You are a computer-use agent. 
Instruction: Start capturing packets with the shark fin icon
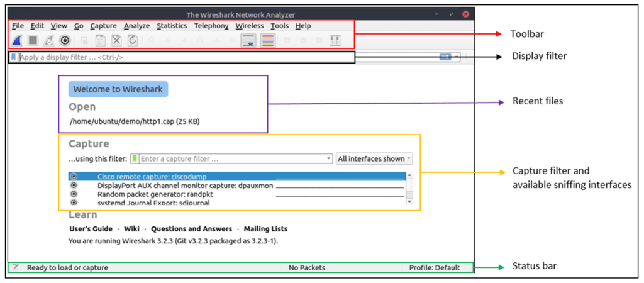(x=18, y=40)
